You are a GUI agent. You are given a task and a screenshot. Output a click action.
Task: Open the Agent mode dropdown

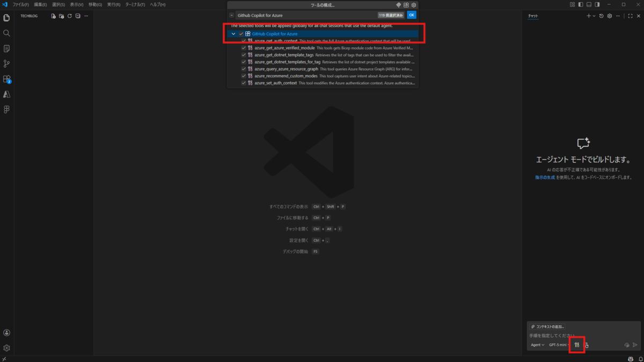[x=537, y=345]
